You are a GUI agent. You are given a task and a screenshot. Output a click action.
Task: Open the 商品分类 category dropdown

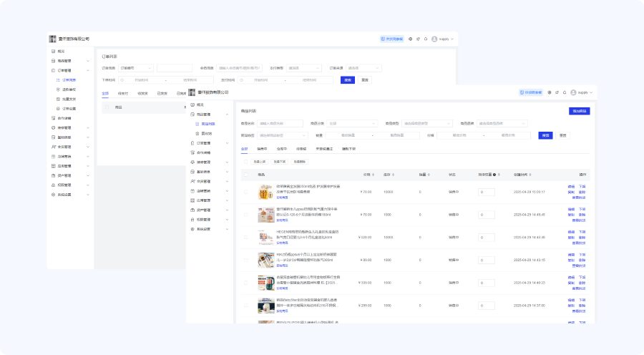[x=351, y=123]
